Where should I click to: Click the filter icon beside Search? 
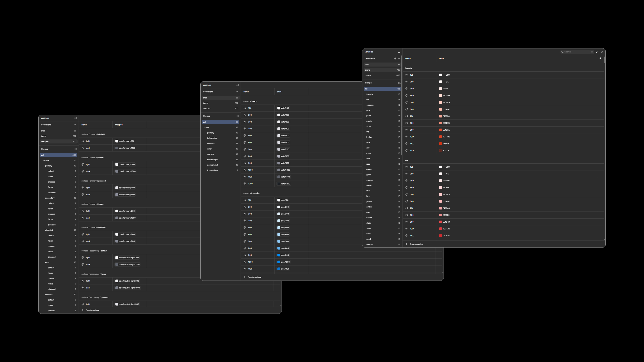coord(592,52)
